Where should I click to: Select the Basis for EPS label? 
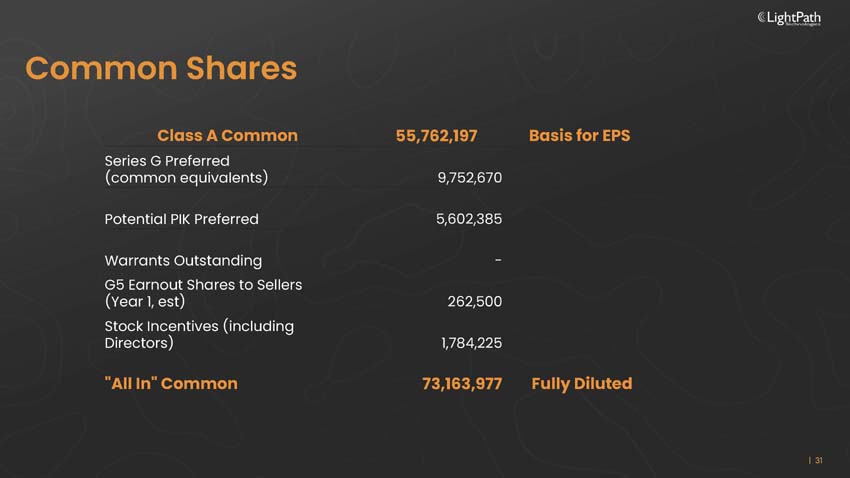pyautogui.click(x=579, y=135)
